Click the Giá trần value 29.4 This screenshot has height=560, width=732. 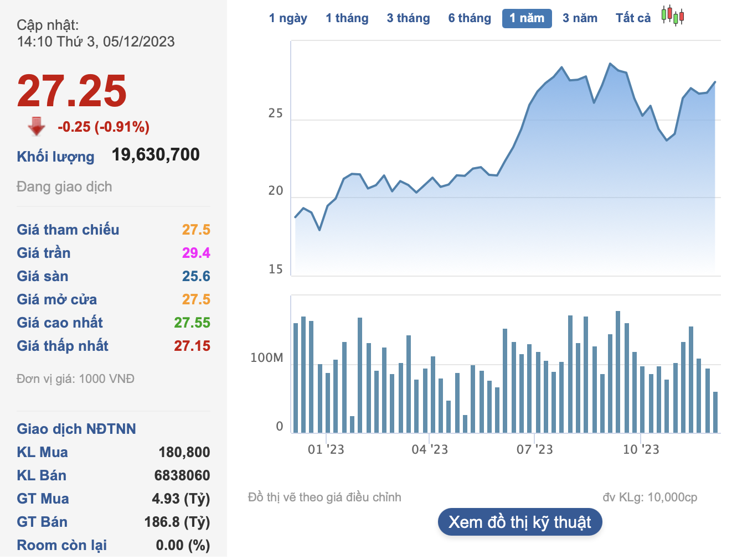[196, 253]
